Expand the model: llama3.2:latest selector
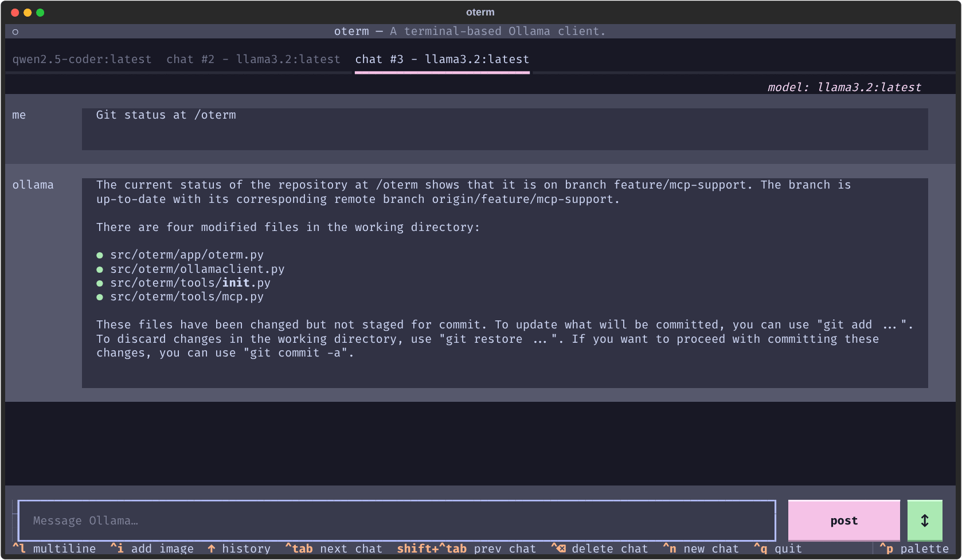The width and height of the screenshot is (962, 560). (844, 87)
